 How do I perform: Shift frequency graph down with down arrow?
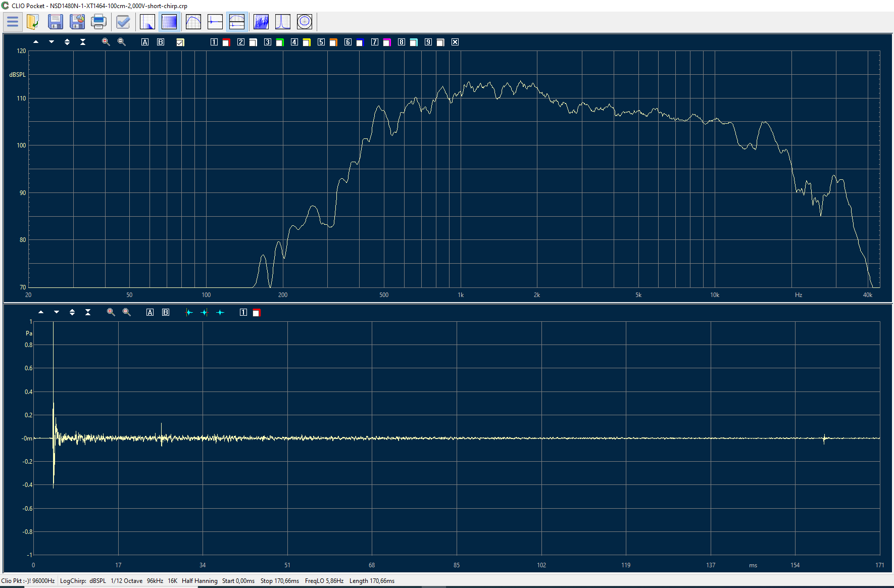pyautogui.click(x=52, y=42)
